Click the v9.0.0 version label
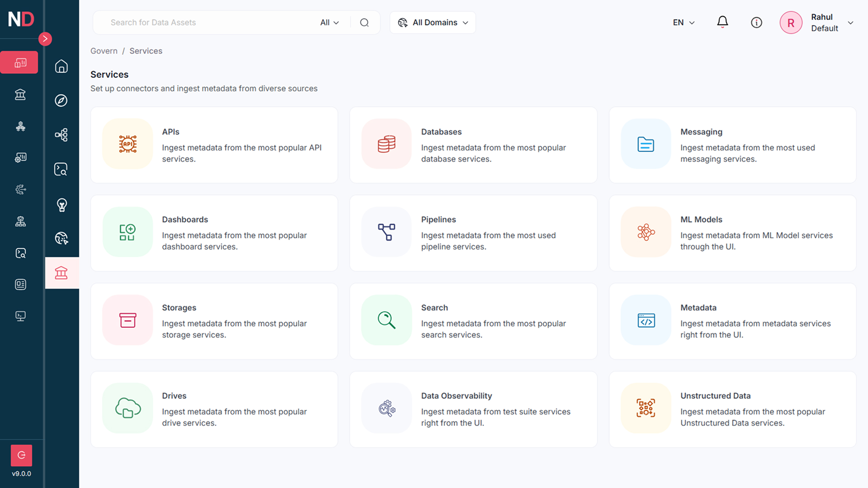868x488 pixels. [21, 474]
